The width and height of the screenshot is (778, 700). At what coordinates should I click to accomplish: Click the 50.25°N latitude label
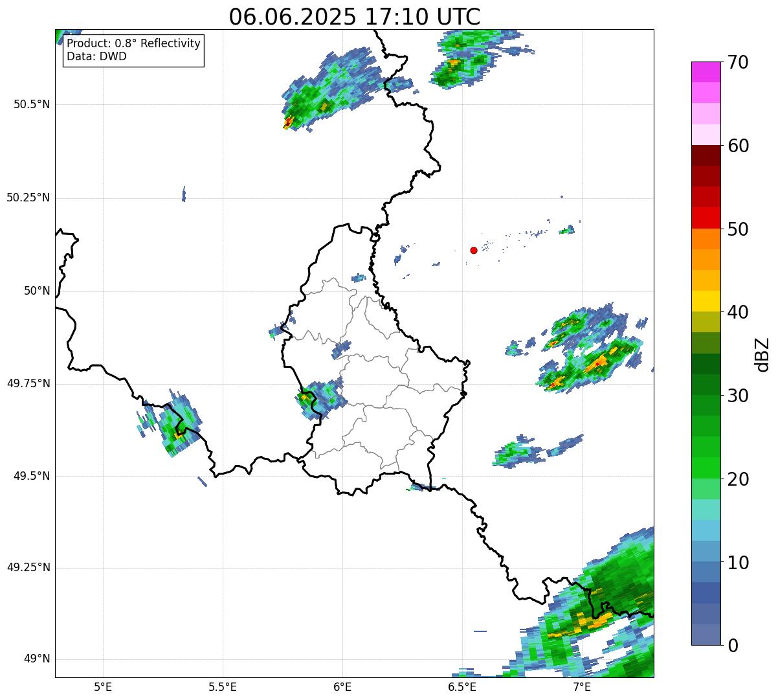[x=28, y=198]
